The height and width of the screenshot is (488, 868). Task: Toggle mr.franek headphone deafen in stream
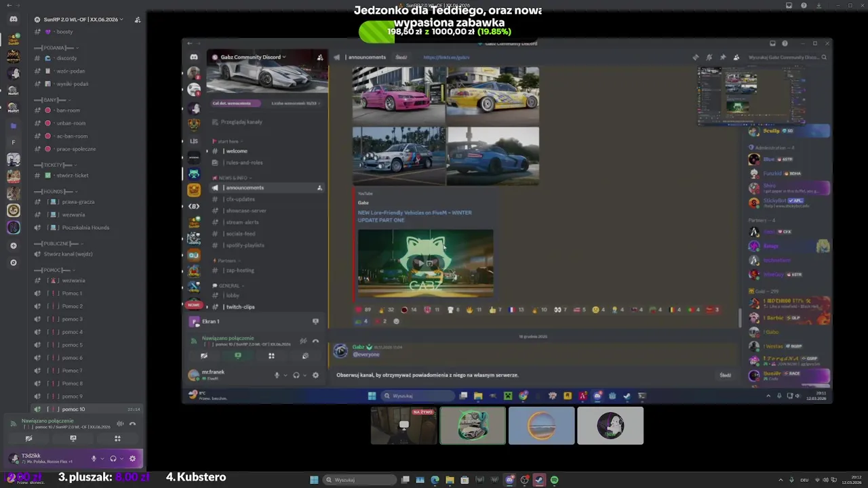click(x=296, y=375)
